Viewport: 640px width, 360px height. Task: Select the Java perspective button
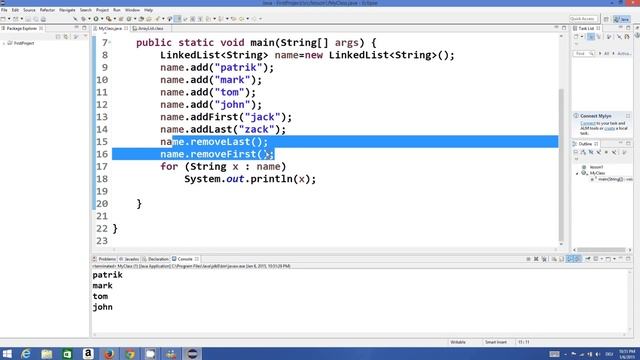click(x=622, y=19)
